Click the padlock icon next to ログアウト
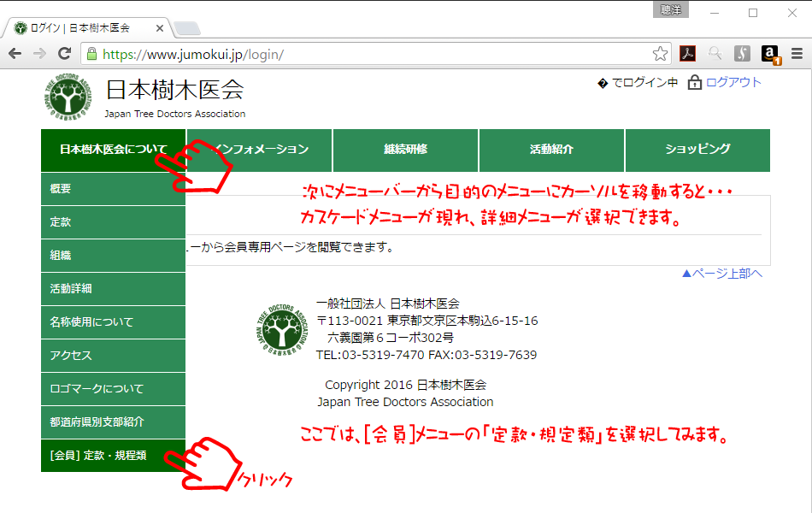 coord(694,82)
